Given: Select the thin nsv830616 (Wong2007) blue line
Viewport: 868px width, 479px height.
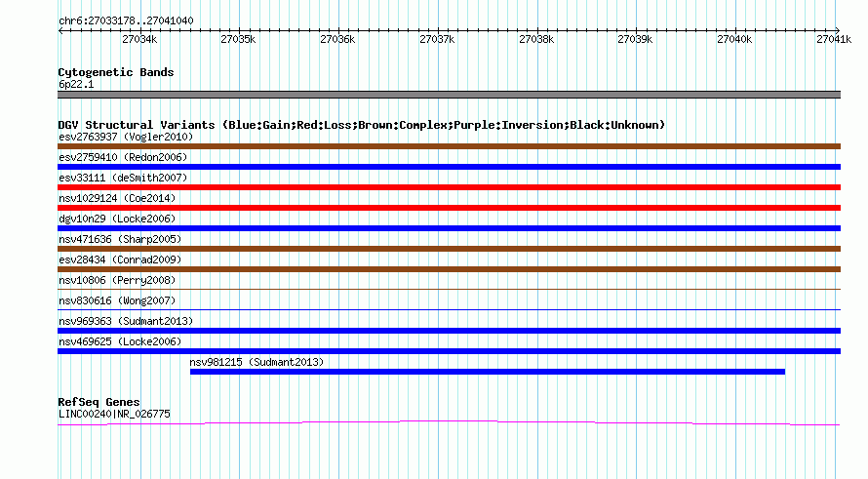Looking at the screenshot, I should click(449, 309).
